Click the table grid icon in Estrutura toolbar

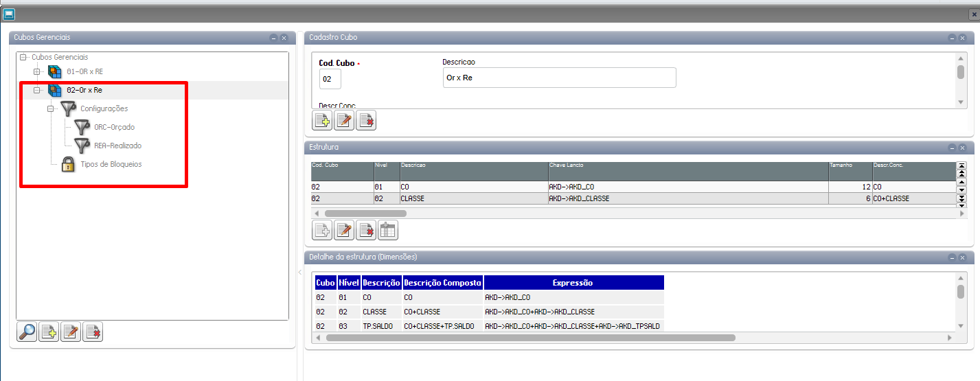388,230
